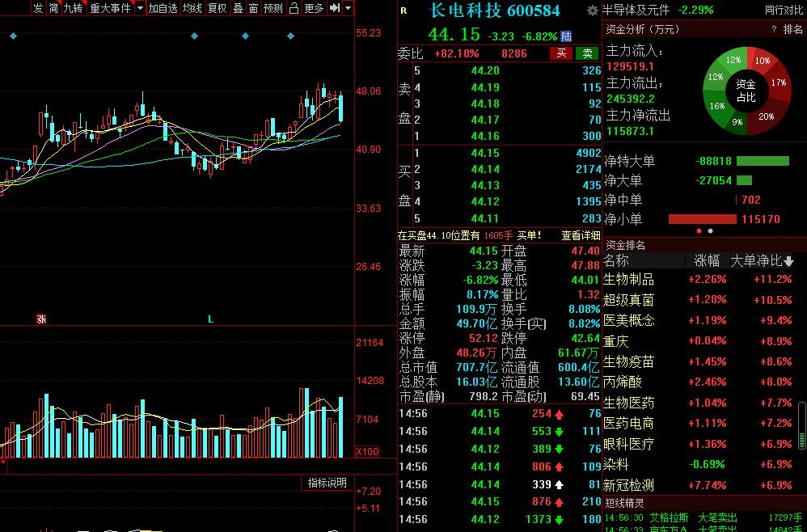Expand the dropdown beside 重大事件

(140, 8)
